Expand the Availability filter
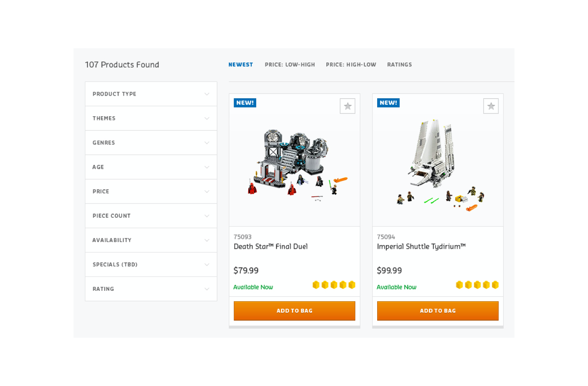The width and height of the screenshot is (588, 386). point(151,240)
